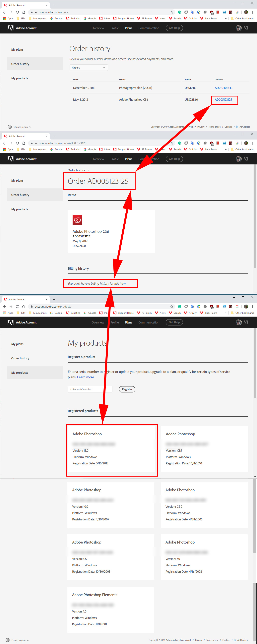Viewport: 257px width, 644px height.
Task: Click Adobe logo in the My products header
Action: 11,322
